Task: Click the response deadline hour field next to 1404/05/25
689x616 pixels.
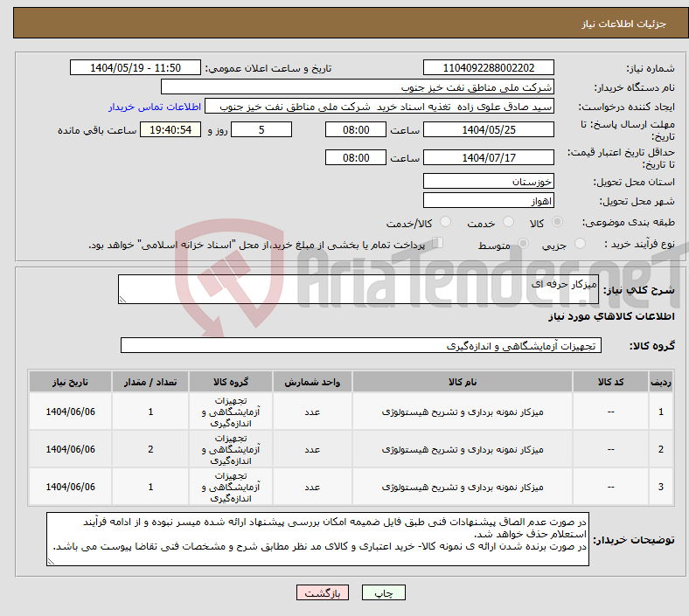Action: tap(356, 129)
